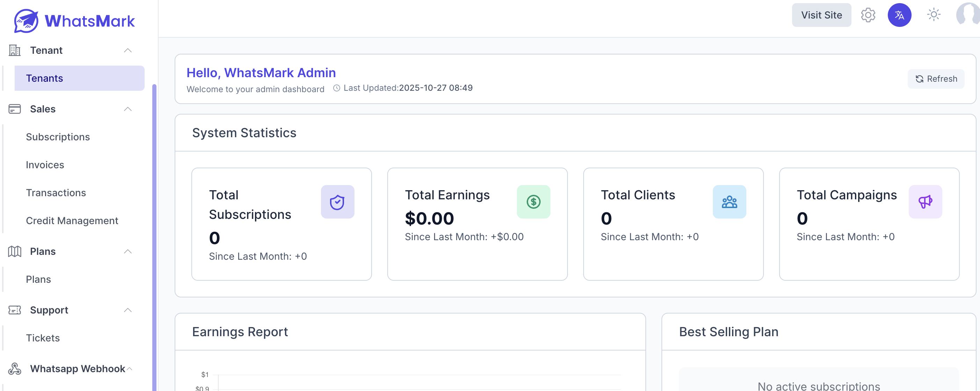Screen dimensions: 980x391
Task: Click the Sales credit card icon
Action: [x=14, y=109]
